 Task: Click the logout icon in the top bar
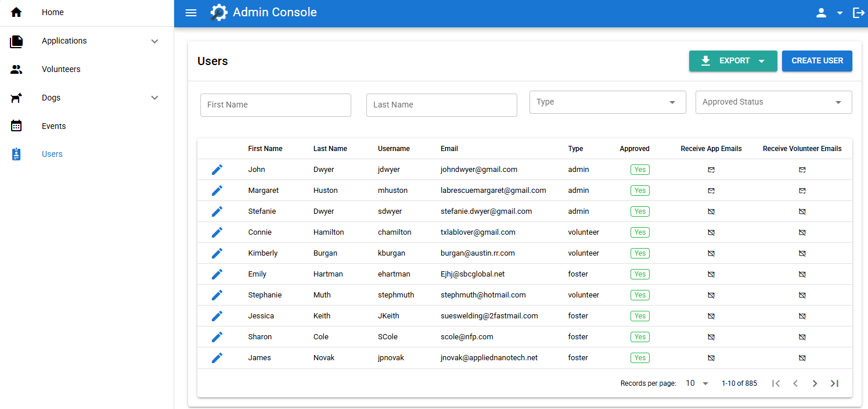coord(859,12)
